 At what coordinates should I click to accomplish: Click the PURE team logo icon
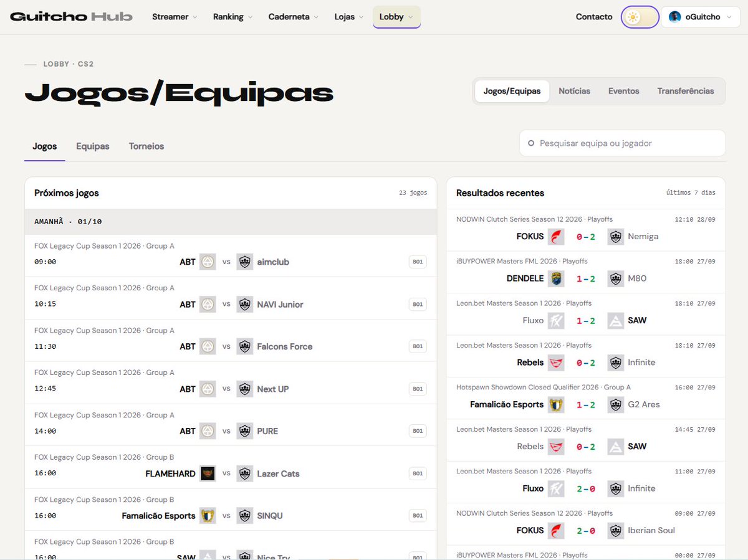point(245,431)
